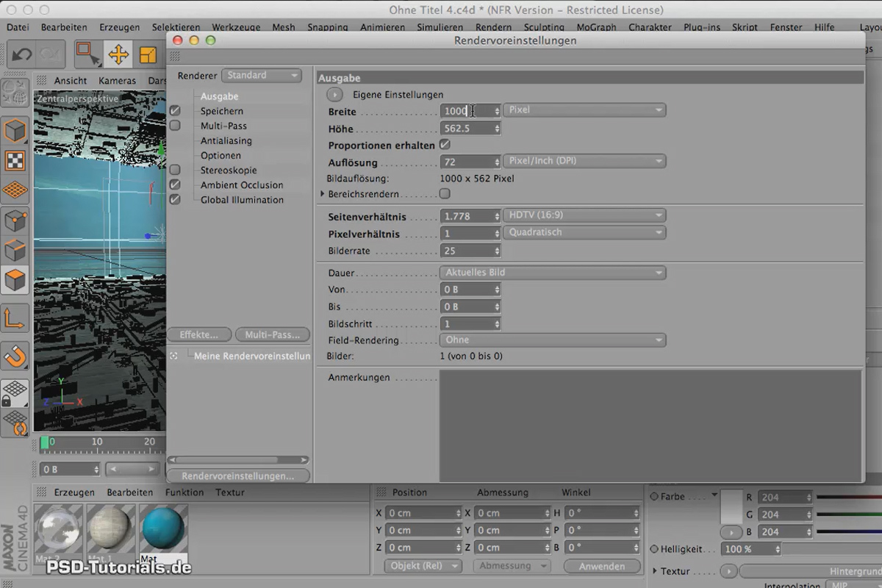Click the Multi-Pass... button
The image size is (882, 588).
(x=273, y=334)
